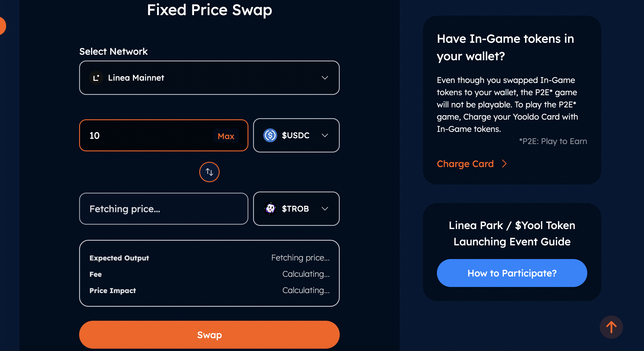Click the scroll-to-top arrow button
644x351 pixels.
point(611,327)
